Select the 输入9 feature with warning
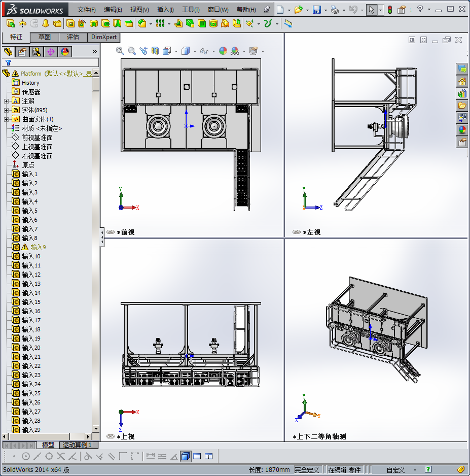Image resolution: width=470 pixels, height=476 pixels. tap(38, 247)
